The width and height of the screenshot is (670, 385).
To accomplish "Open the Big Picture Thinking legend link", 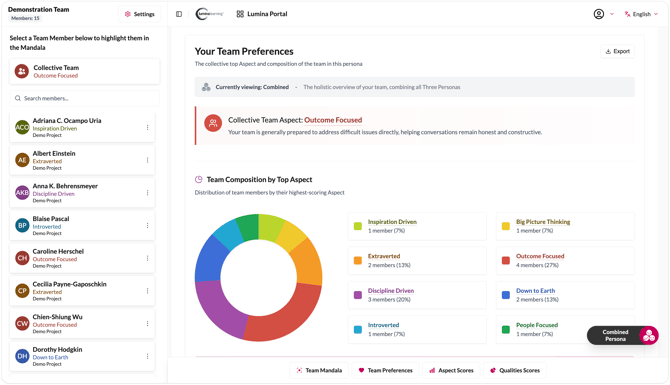I will click(x=543, y=222).
